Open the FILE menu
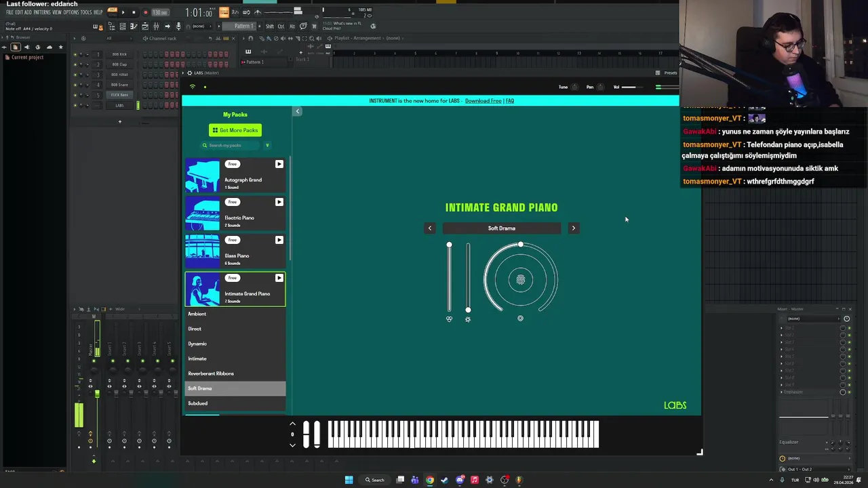 (9, 12)
